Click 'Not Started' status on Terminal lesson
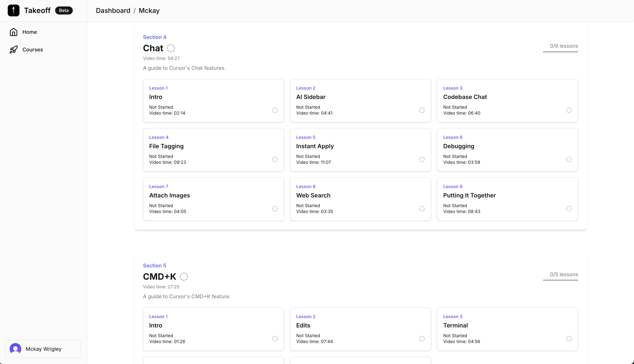 point(455,336)
